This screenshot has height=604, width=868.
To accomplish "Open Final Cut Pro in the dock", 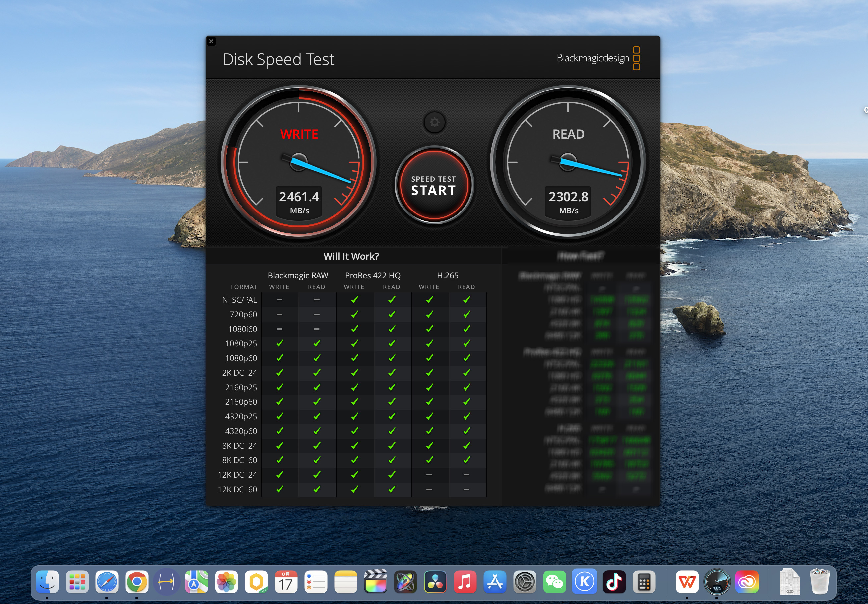I will (x=375, y=582).
